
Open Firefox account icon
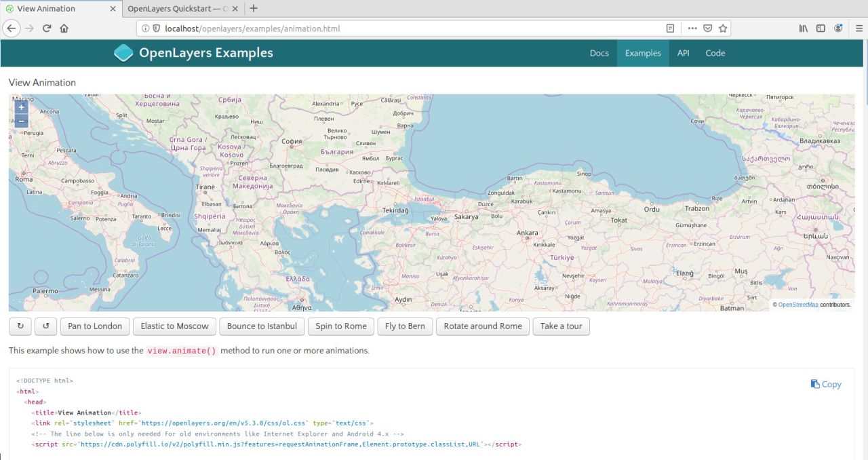coord(839,28)
